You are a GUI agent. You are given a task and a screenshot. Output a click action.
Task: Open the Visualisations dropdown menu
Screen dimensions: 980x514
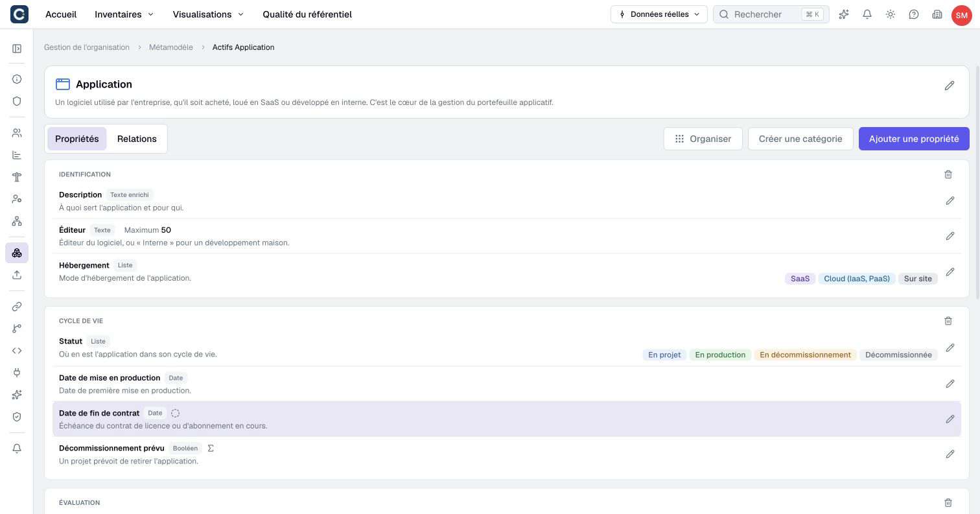coord(208,14)
